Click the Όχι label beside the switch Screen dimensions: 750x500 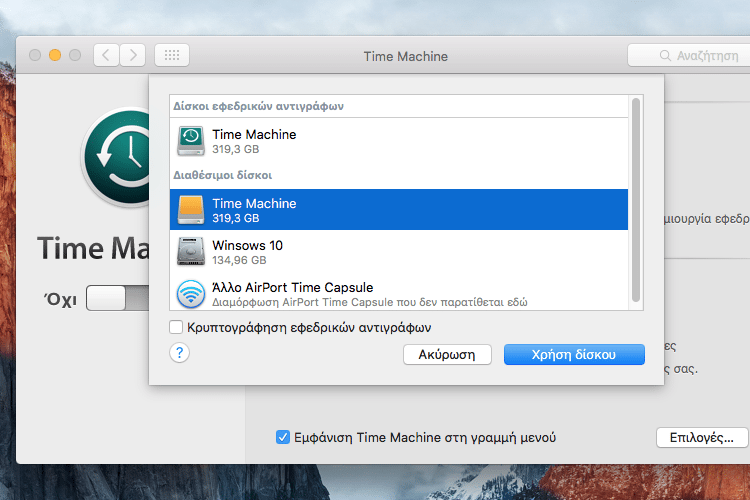pos(60,300)
